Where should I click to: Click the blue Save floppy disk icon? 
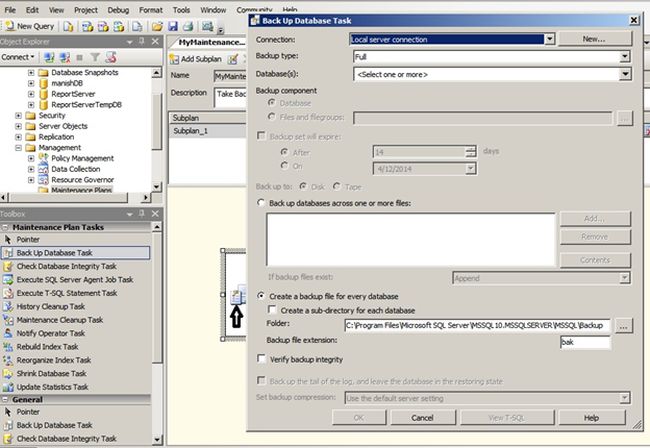point(172,27)
